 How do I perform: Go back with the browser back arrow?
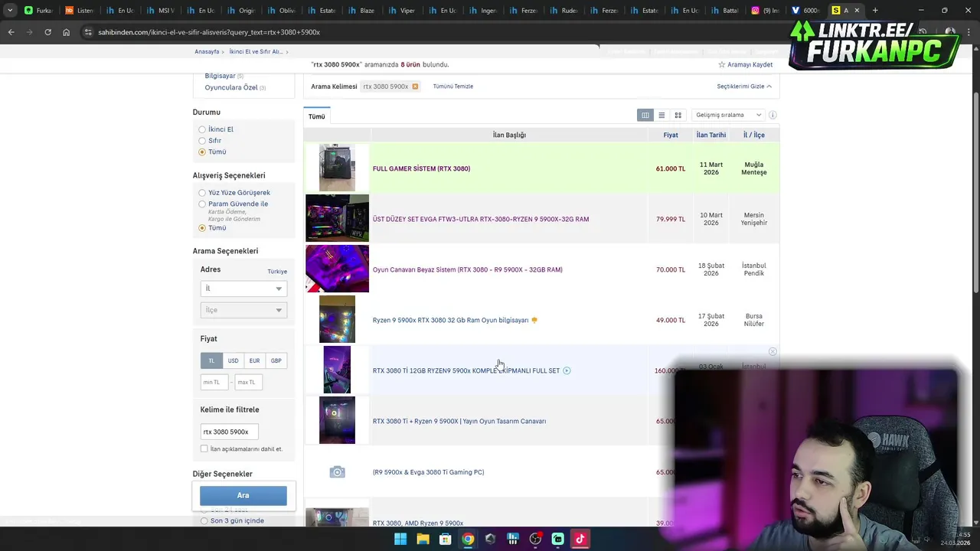[x=11, y=32]
